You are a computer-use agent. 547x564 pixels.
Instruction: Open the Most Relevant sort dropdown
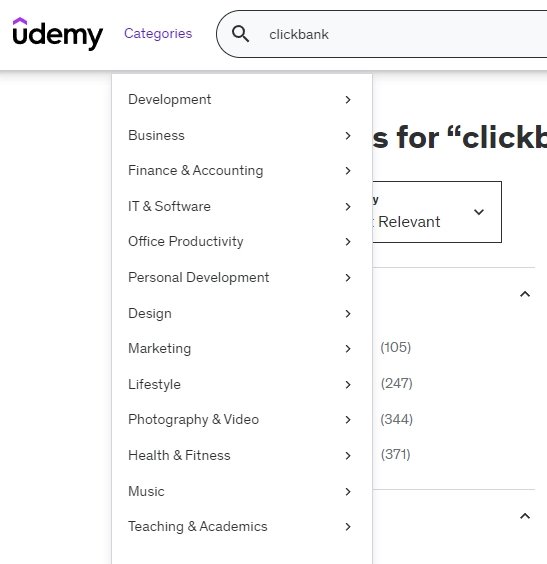[x=437, y=212]
